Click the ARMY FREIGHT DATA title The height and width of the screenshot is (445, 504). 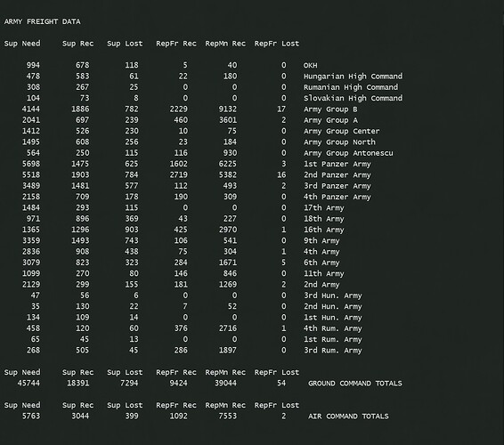[42, 21]
